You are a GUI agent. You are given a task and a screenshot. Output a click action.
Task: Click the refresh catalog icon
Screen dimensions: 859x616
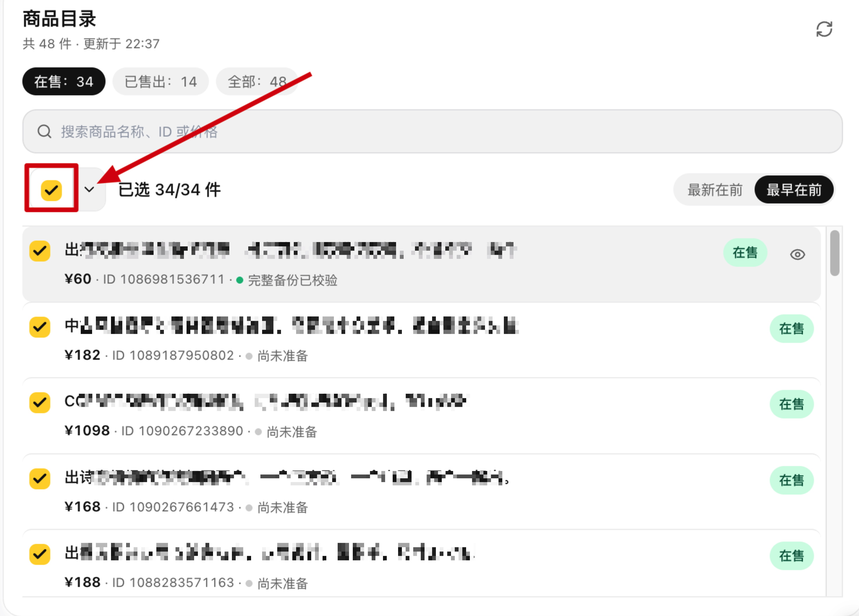pos(824,29)
